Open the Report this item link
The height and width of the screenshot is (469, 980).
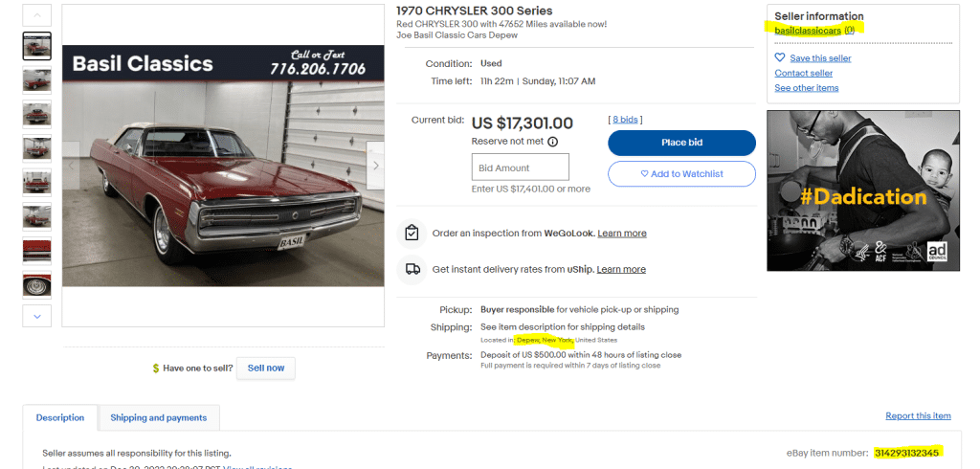918,416
